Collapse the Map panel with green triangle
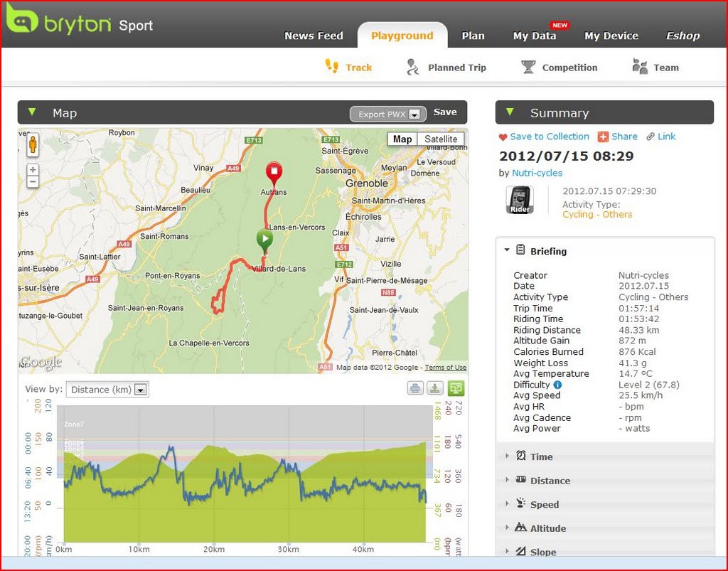Viewport: 728px width, 571px height. 32,112
